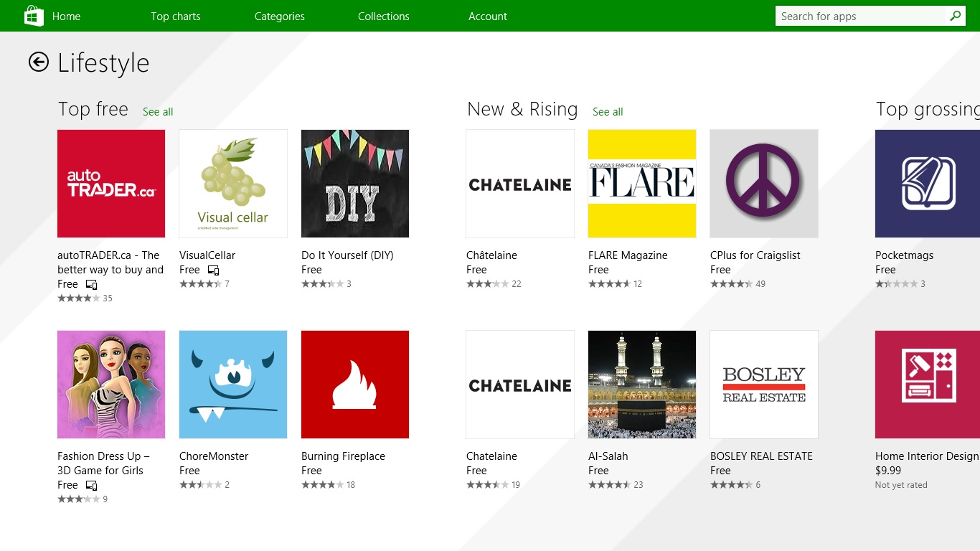Open the Pocketmags app icon

tap(928, 184)
